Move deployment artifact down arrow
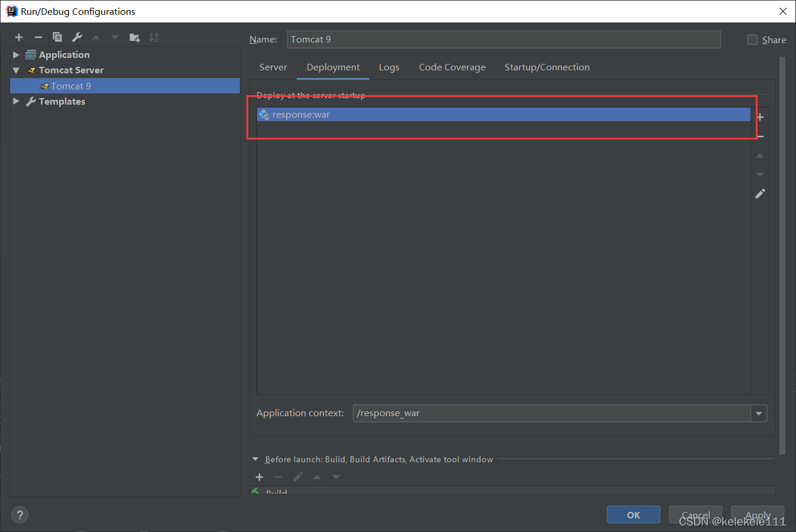Viewport: 796px width, 532px height. point(760,175)
